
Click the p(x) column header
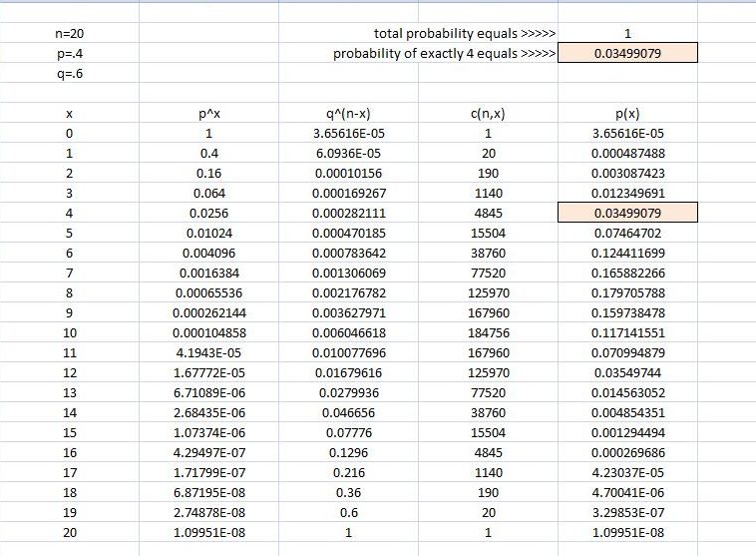click(627, 113)
